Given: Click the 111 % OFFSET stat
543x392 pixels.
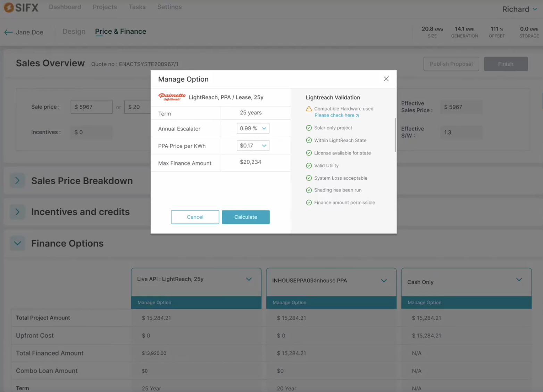Looking at the screenshot, I should (x=497, y=32).
